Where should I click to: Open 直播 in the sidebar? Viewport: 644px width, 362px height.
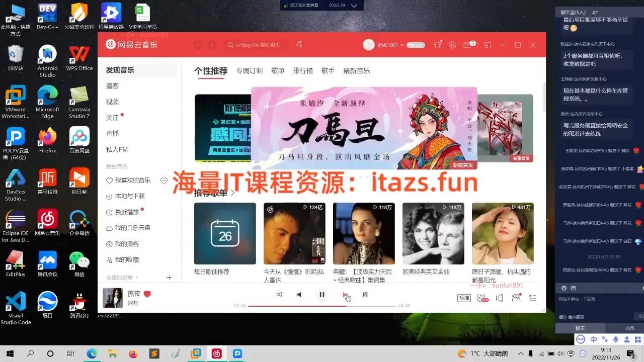coord(112,133)
